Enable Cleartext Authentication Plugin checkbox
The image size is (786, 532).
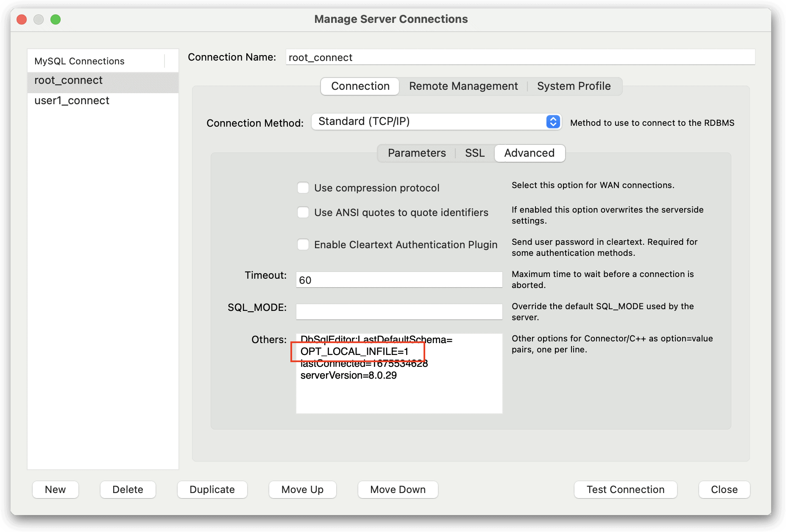(303, 244)
